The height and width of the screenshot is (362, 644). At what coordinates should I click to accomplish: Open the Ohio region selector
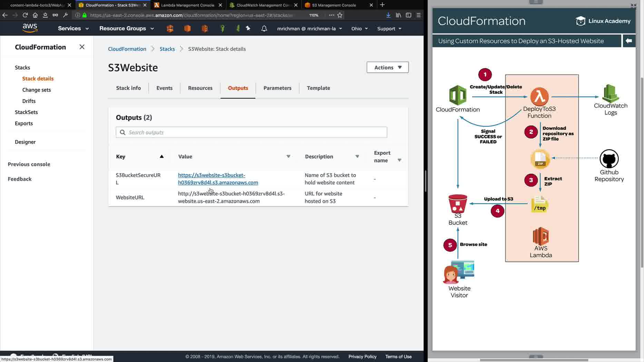tap(360, 29)
